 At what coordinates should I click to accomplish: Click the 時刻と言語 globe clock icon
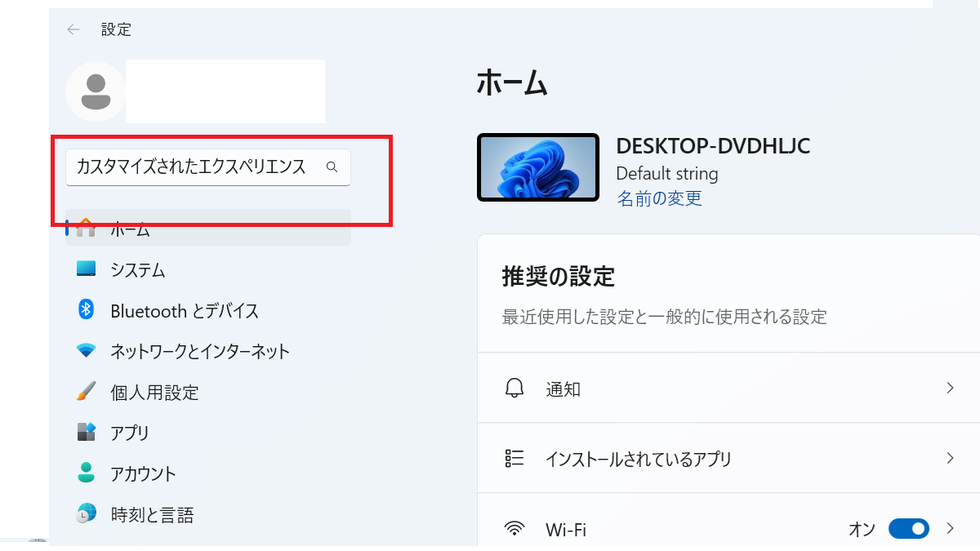click(x=86, y=514)
